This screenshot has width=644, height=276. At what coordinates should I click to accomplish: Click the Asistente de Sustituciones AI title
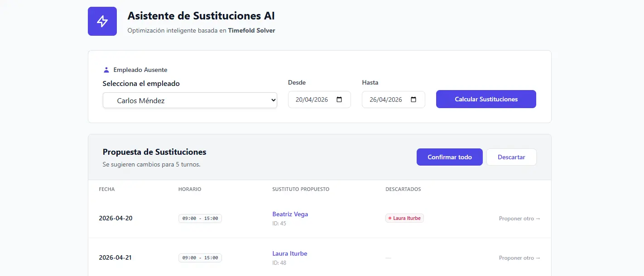tap(201, 16)
